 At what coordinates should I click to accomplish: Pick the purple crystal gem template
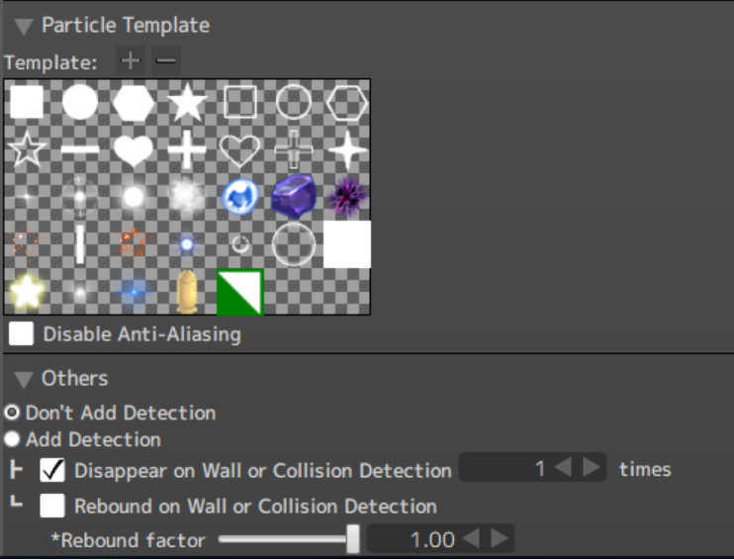293,196
